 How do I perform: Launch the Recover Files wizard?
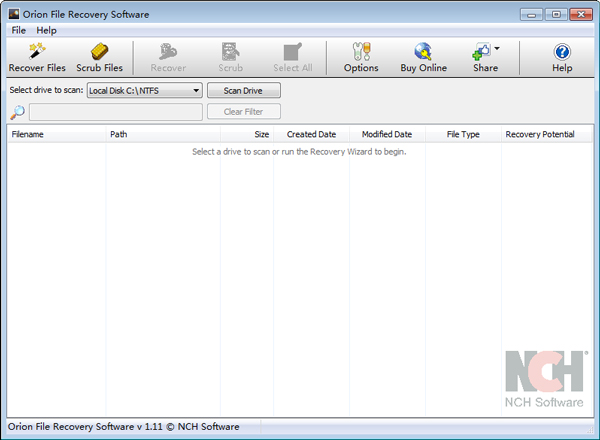(x=37, y=58)
